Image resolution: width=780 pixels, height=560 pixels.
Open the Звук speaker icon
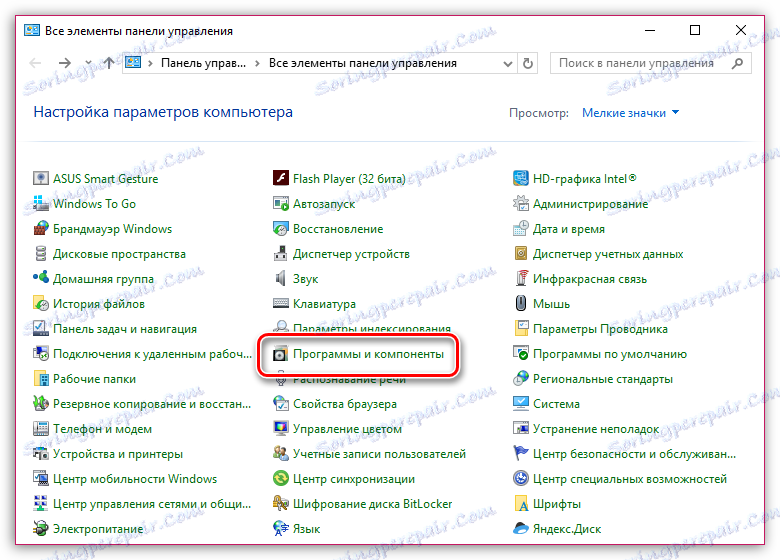tap(281, 278)
